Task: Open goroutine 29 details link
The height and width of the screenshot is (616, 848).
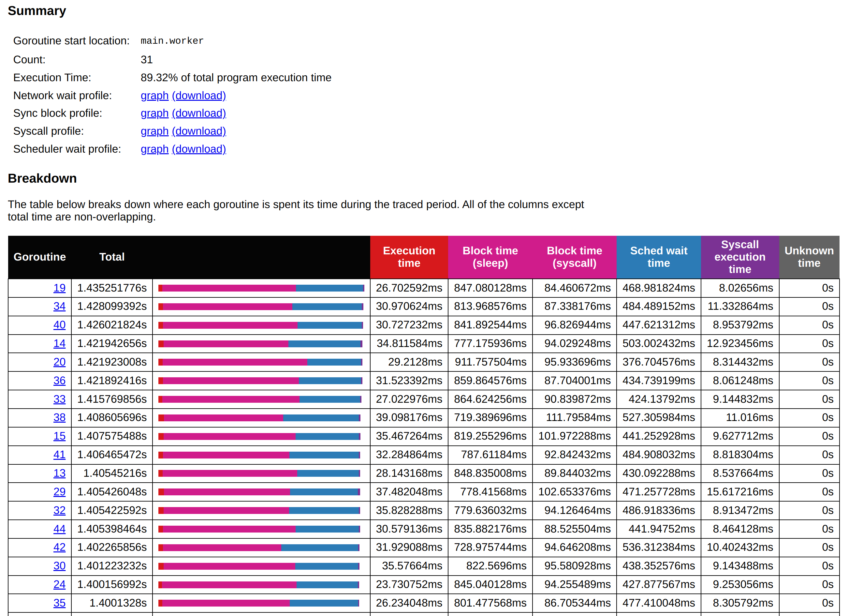Action: (x=59, y=492)
